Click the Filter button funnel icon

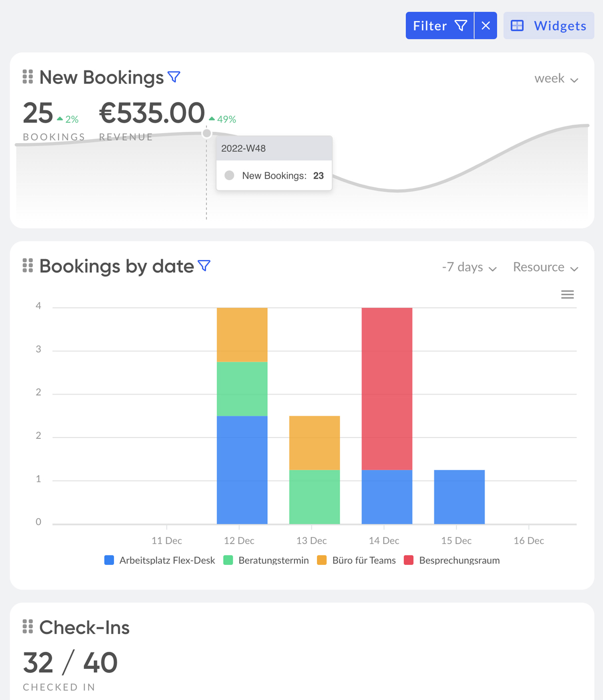point(461,26)
